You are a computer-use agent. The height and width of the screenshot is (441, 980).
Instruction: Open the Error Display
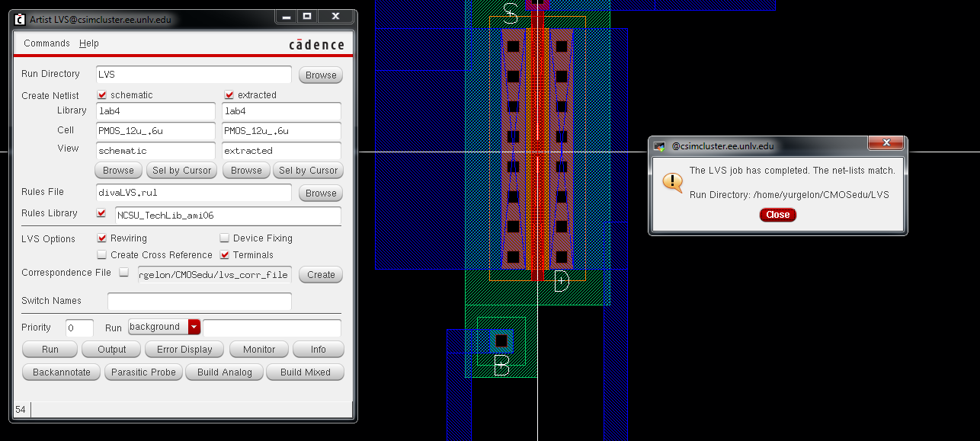[x=184, y=350]
